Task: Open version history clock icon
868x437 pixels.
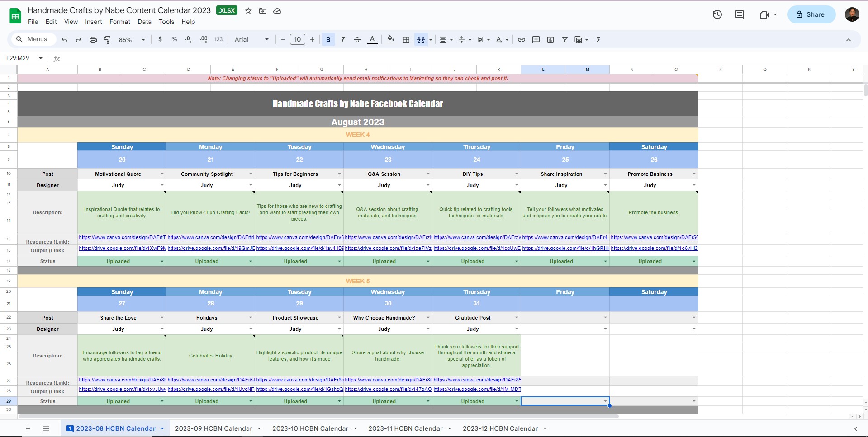Action: tap(717, 14)
